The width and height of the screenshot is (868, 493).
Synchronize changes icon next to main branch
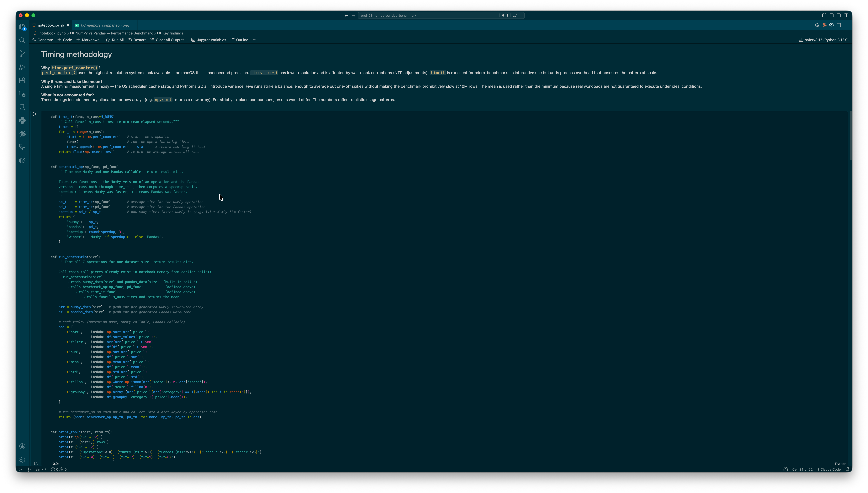44,469
